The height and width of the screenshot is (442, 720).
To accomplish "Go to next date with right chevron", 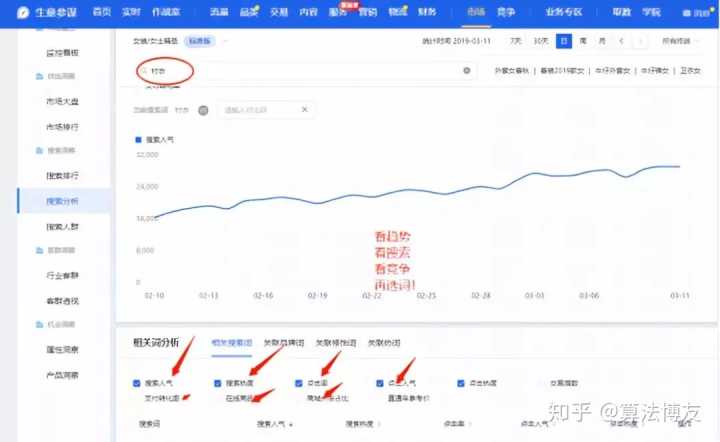I will pyautogui.click(x=640, y=41).
